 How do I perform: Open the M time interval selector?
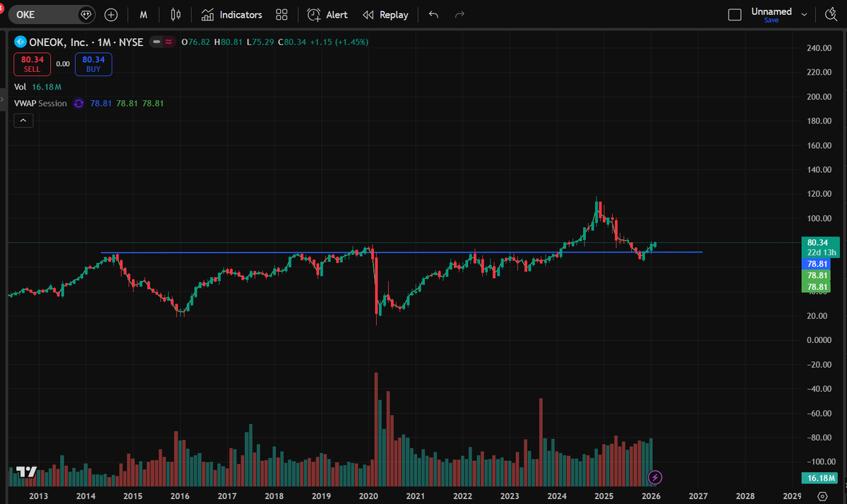tap(144, 14)
